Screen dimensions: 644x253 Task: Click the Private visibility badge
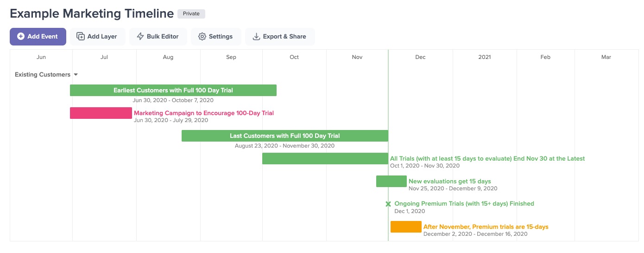coord(191,14)
